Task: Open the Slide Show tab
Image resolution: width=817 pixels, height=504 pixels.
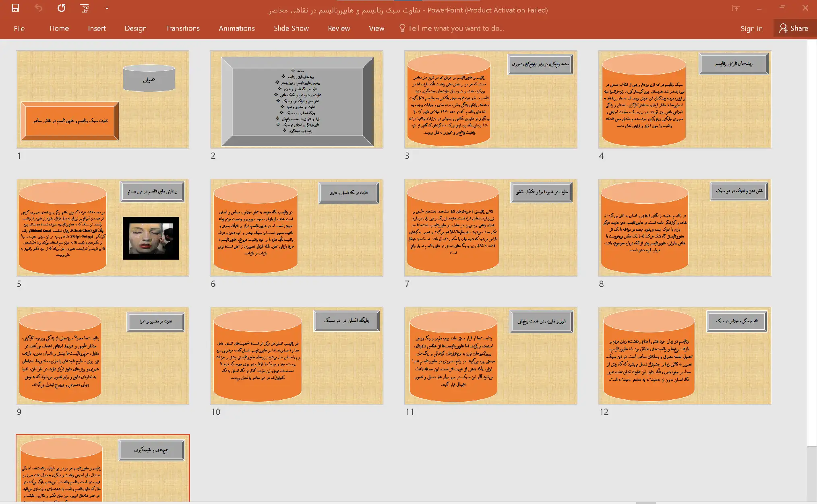Action: [291, 28]
